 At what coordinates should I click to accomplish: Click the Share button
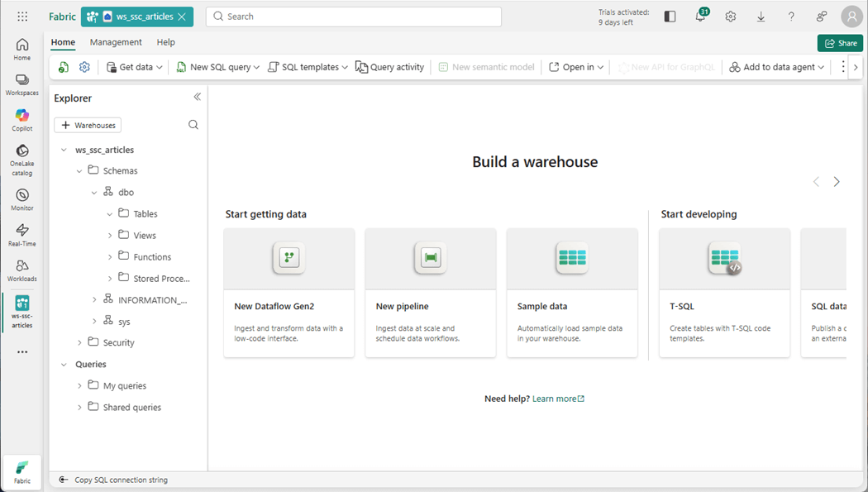click(x=841, y=43)
